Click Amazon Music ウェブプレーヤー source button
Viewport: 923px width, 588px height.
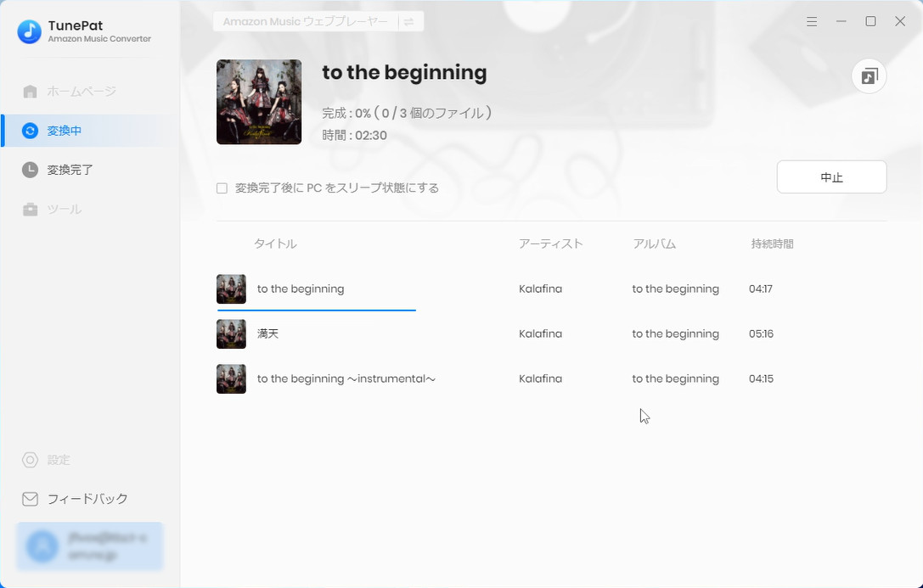318,22
